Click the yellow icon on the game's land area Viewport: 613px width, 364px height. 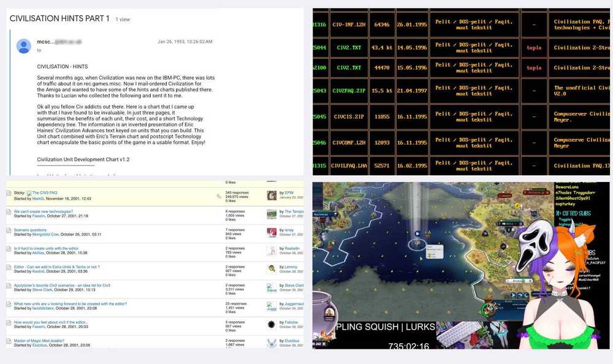coord(517,206)
